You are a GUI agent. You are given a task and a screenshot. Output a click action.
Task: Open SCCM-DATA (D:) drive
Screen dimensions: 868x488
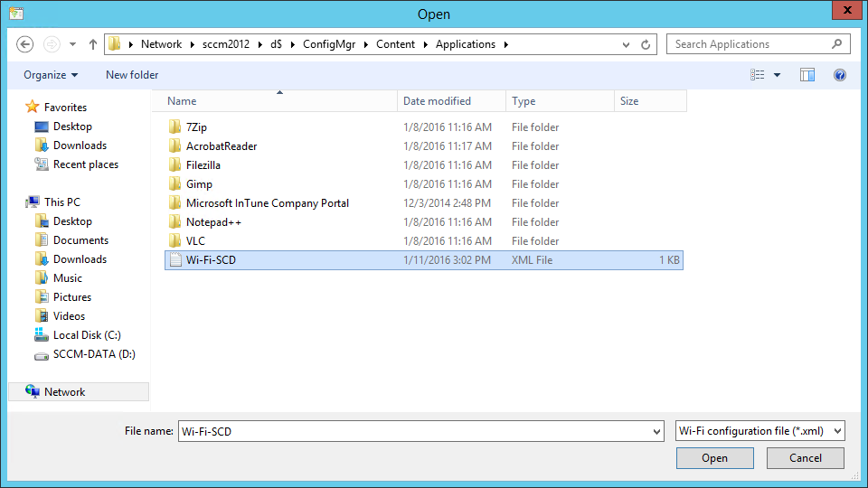[x=93, y=354]
